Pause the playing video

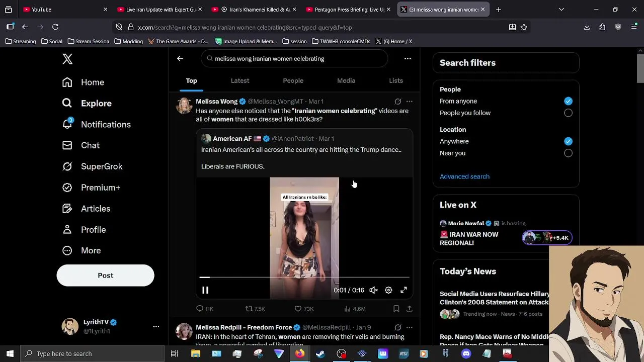click(205, 290)
